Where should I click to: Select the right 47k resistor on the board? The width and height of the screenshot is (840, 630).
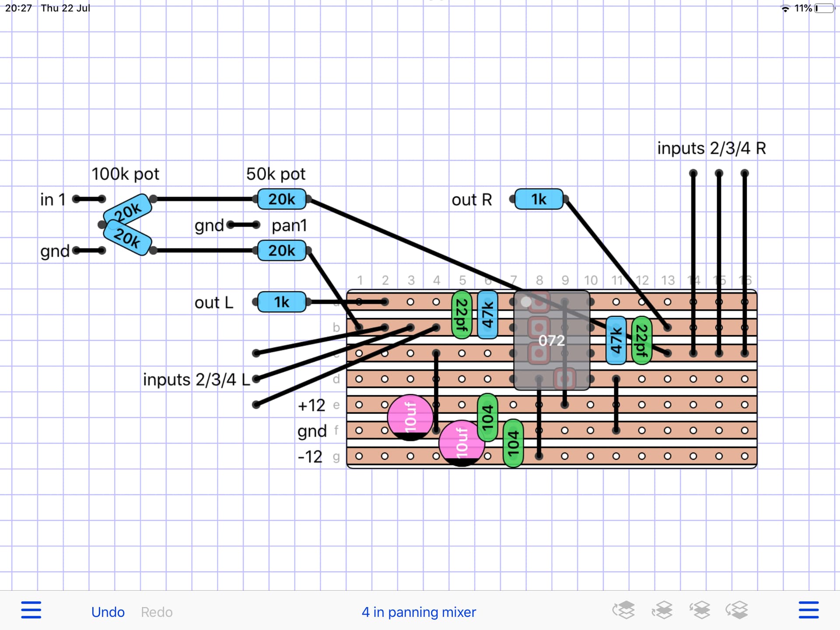pyautogui.click(x=616, y=341)
